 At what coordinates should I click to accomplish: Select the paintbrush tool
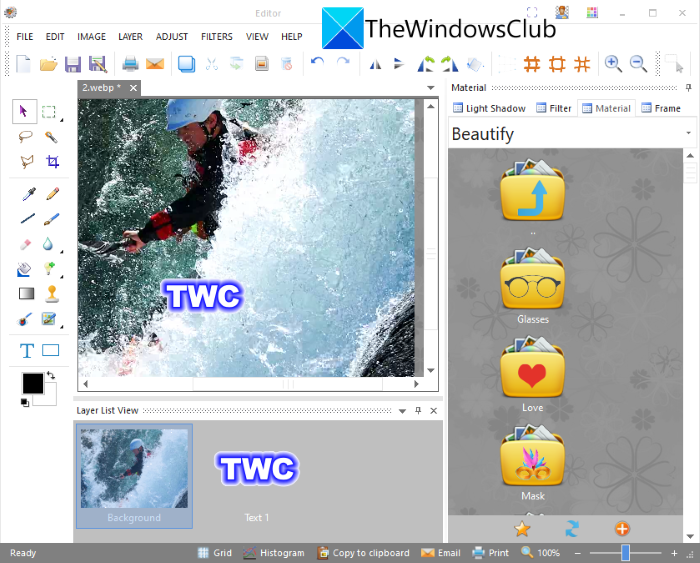[51, 219]
